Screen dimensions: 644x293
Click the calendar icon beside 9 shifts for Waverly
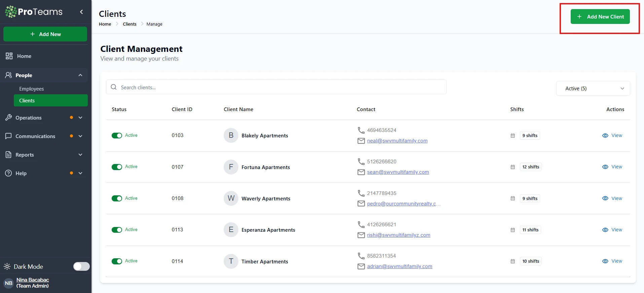point(513,199)
